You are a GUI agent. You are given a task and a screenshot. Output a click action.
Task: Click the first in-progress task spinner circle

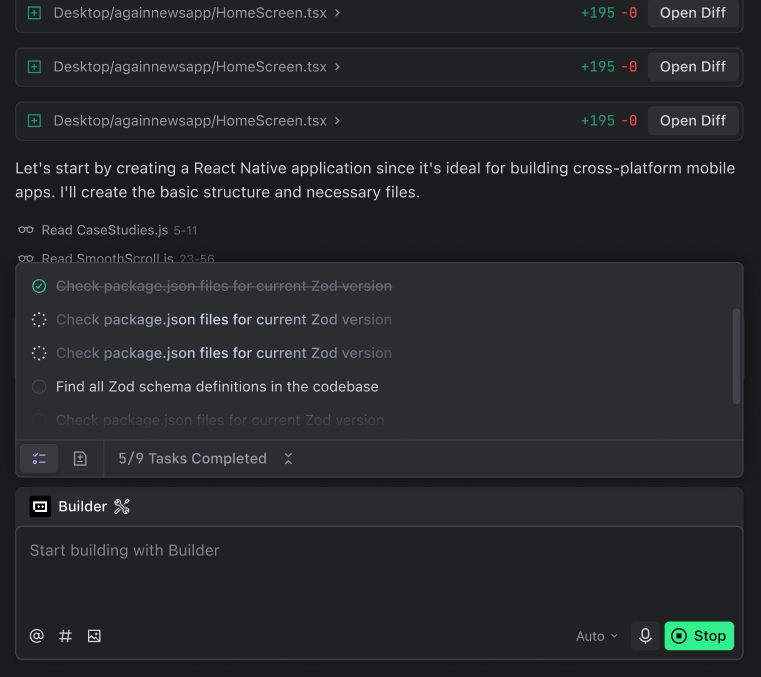[x=39, y=320]
